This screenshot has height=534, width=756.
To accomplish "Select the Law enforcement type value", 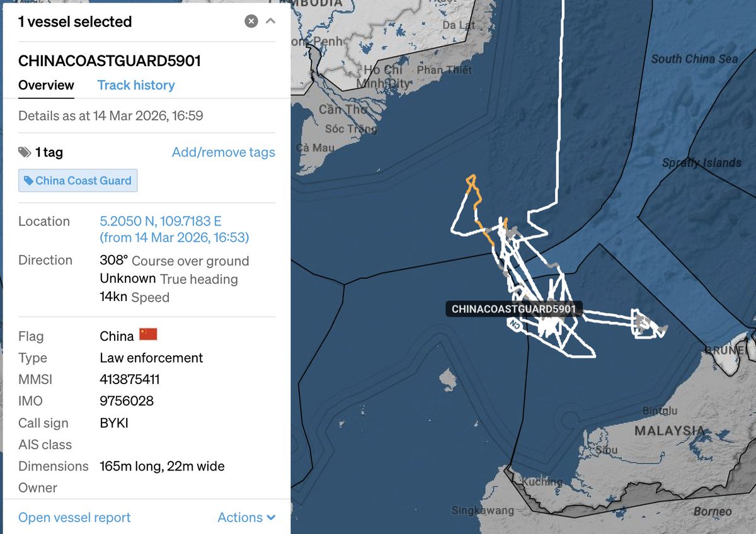I will pyautogui.click(x=151, y=358).
